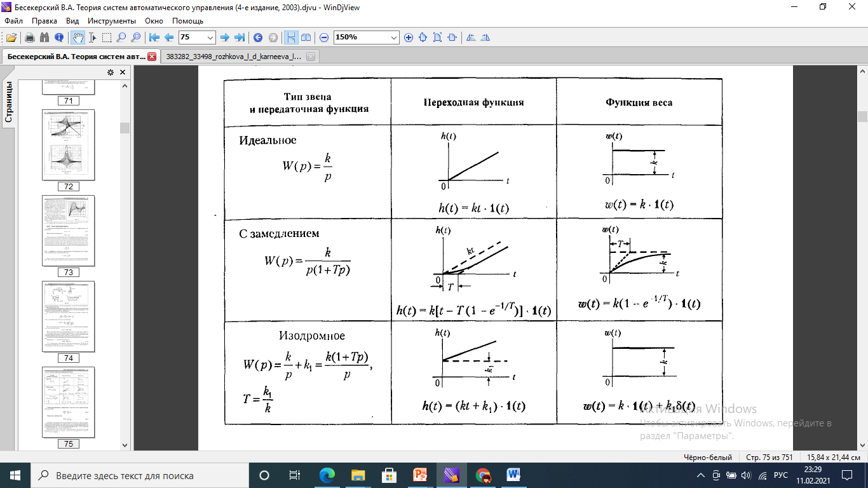Open page 73 thumbnail
Screen dimensions: 868x488
coord(68,231)
